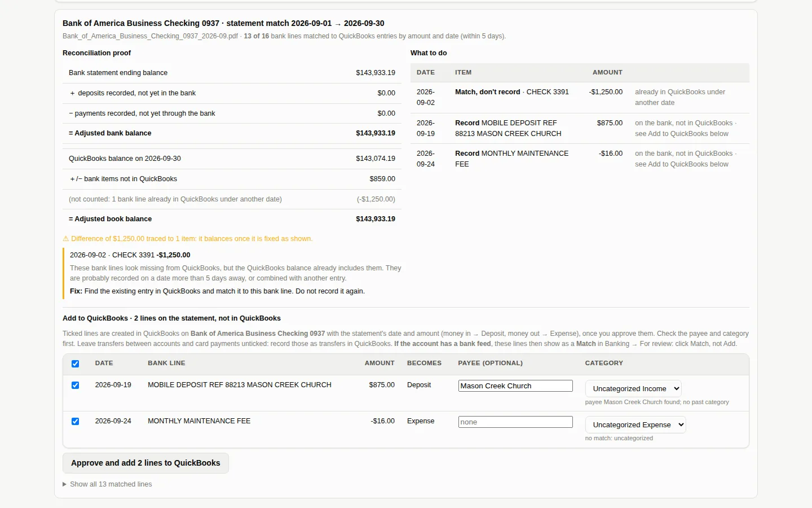Click the 'already in QuickBooks under another date' note
The image size is (812, 508).
pyautogui.click(x=680, y=97)
